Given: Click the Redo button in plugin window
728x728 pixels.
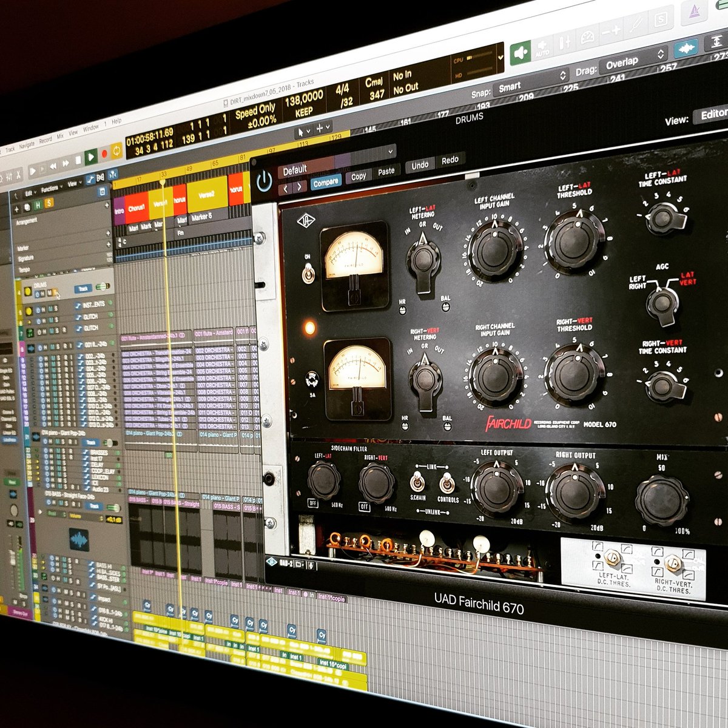Looking at the screenshot, I should 450,160.
